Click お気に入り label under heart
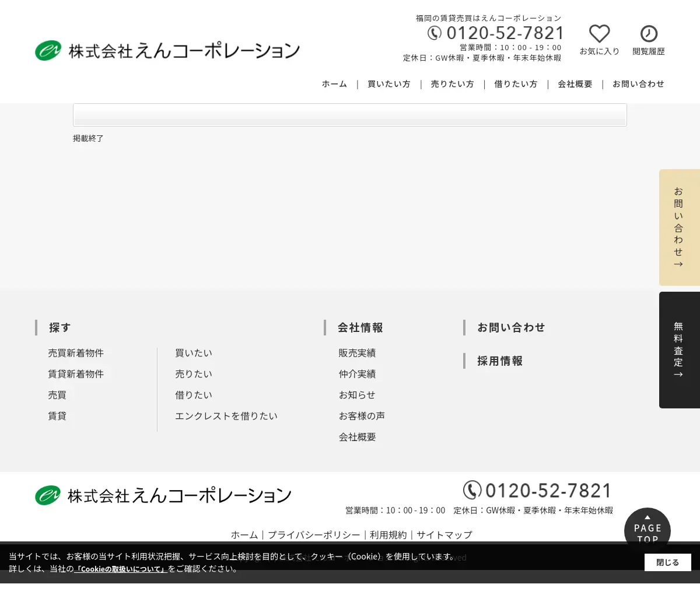Screen dimensions: 700x612 (600, 51)
